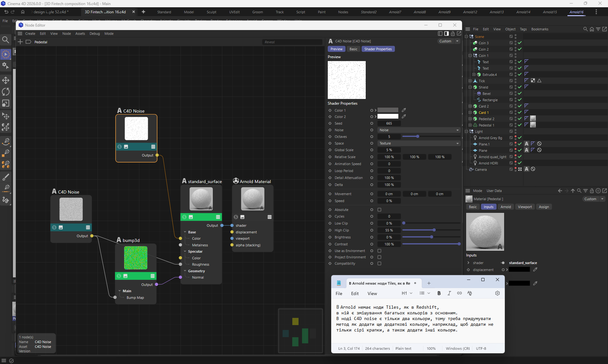Image resolution: width=608 pixels, height=364 pixels.
Task: Click the Seed value input field
Action: tap(389, 123)
